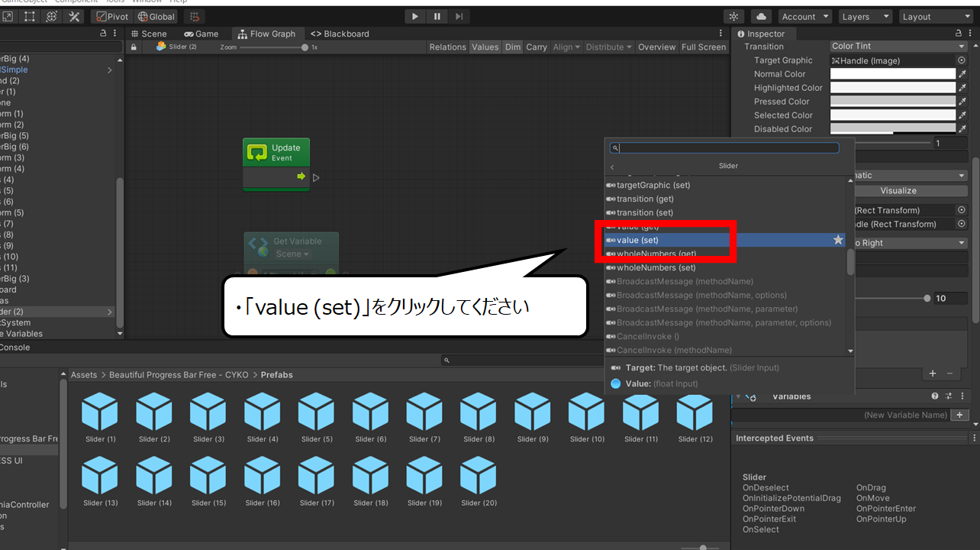Adjust the graph Zoom slider
The width and height of the screenshot is (980, 550).
[275, 47]
